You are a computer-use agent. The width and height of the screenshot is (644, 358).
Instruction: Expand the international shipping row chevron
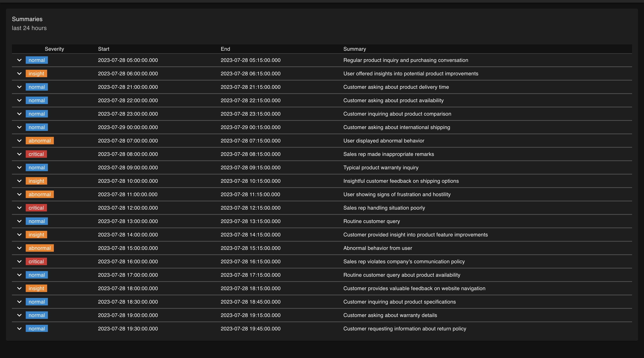pyautogui.click(x=19, y=127)
